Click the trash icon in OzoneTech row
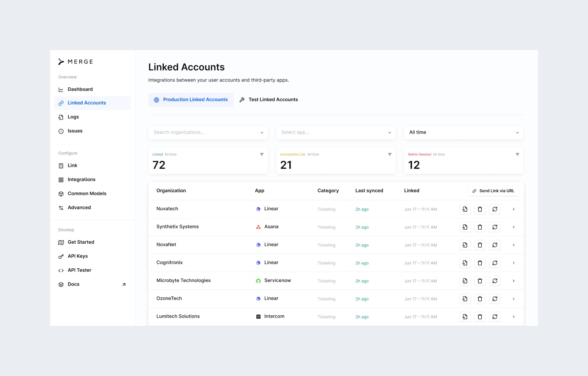This screenshot has height=376, width=588. 480,299
